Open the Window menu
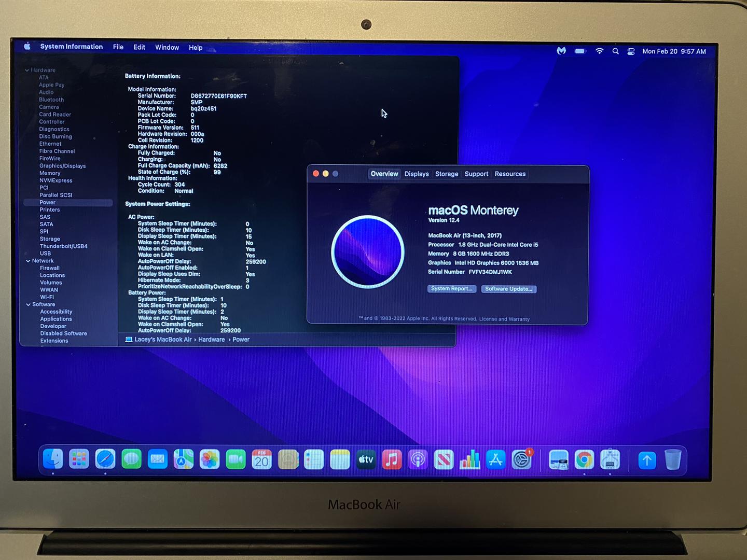Viewport: 747px width, 560px height. tap(167, 47)
